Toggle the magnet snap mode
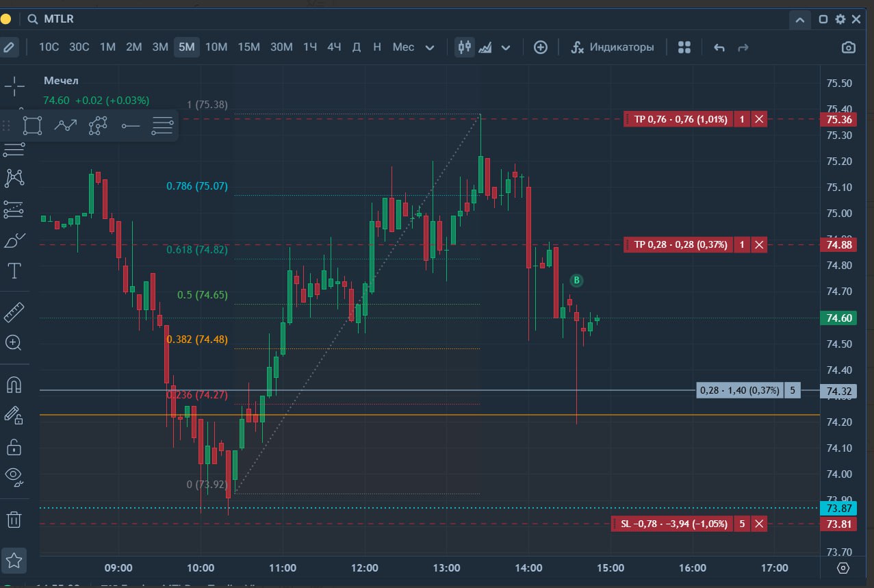Image resolution: width=874 pixels, height=588 pixels. (14, 385)
